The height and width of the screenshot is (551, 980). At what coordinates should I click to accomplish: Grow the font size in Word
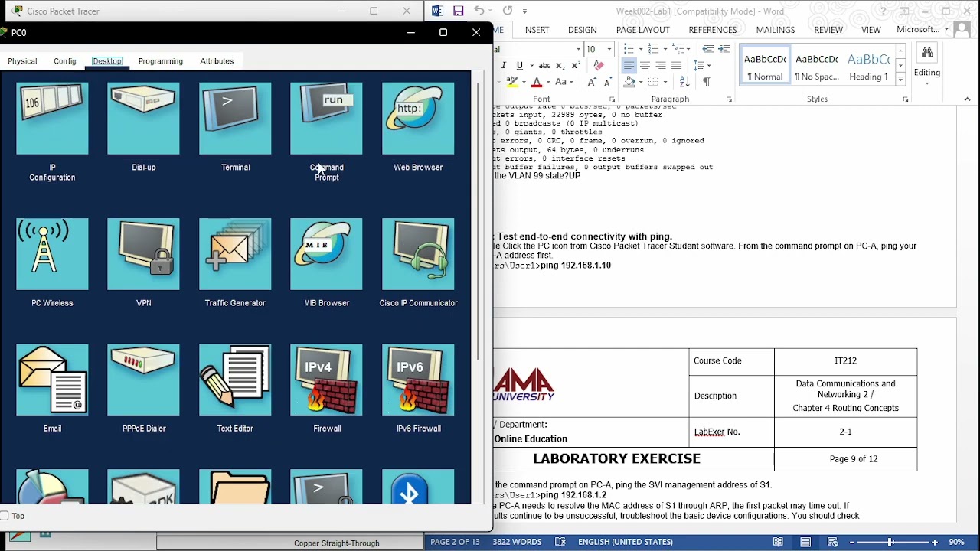(592, 82)
